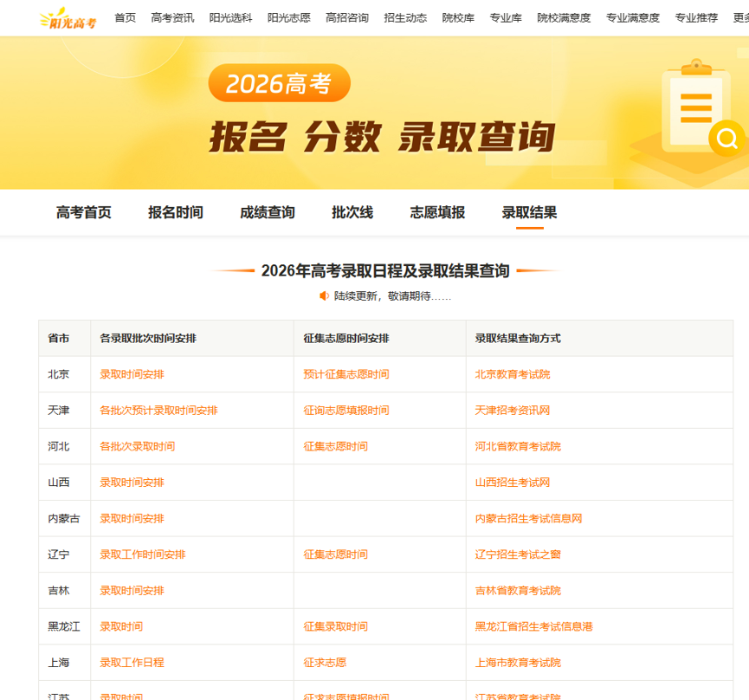Switch to the 成绩查询 tab

pyautogui.click(x=268, y=212)
